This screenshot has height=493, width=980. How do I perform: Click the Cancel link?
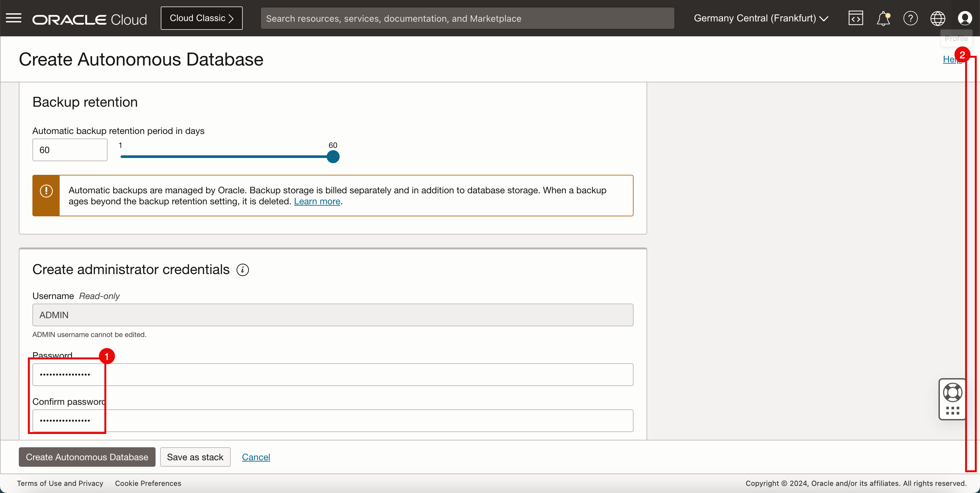256,457
